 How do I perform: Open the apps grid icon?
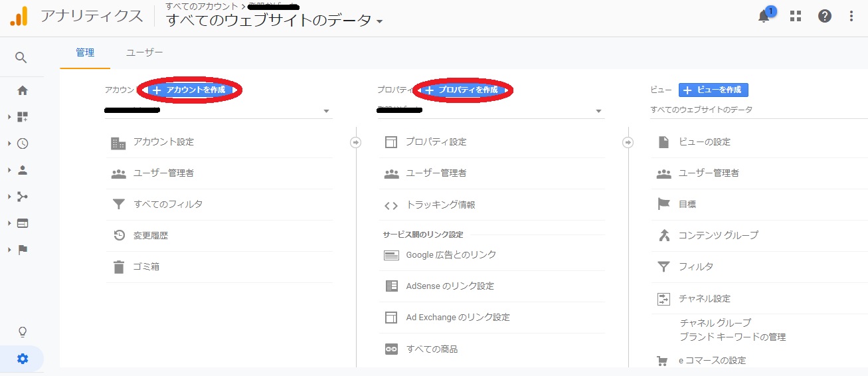tap(796, 17)
